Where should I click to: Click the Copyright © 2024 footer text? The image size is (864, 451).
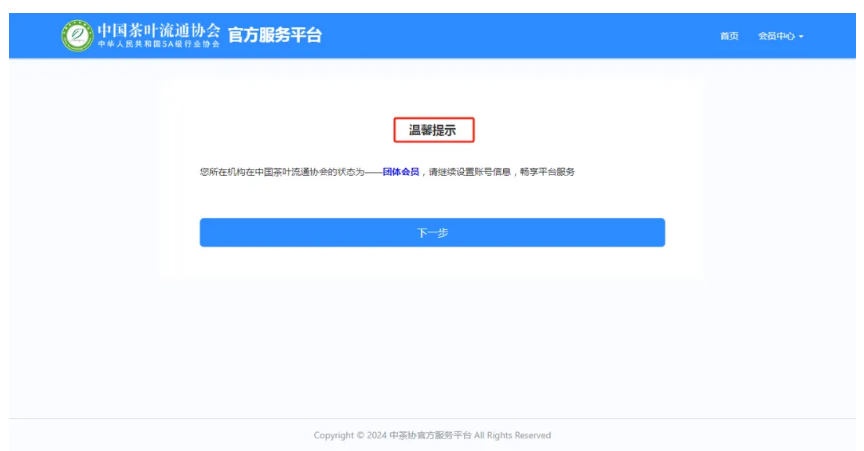350,435
